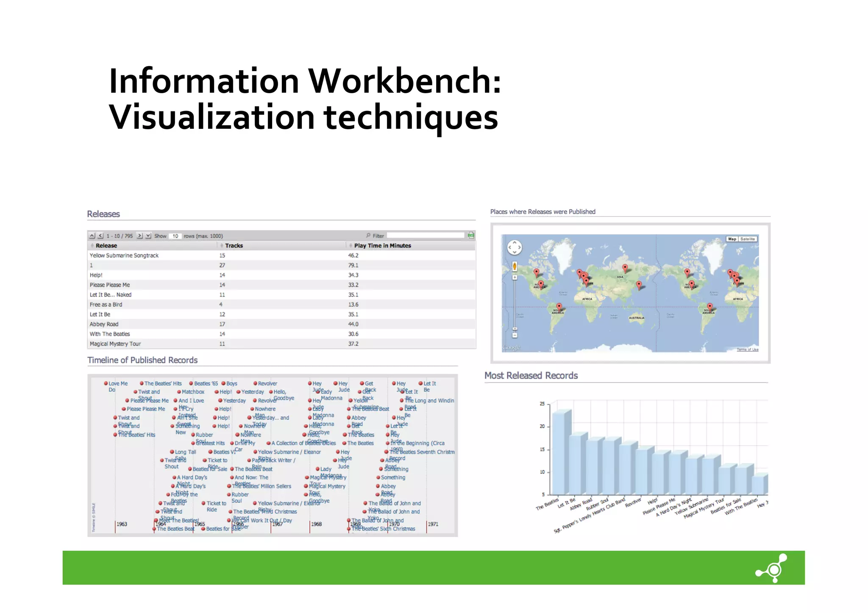
Task: Click 'Revolver' event at timeline top
Action: pos(265,383)
